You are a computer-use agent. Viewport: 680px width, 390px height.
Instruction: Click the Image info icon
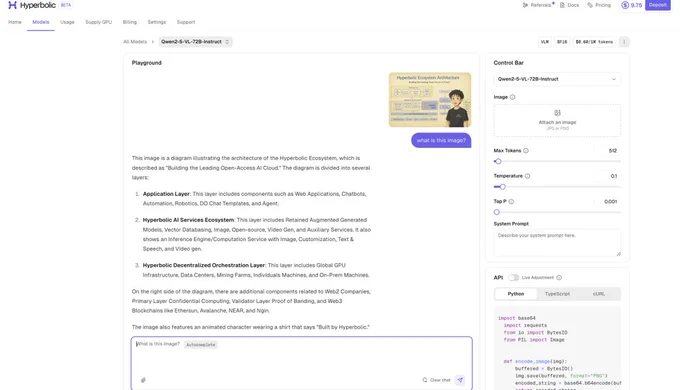512,97
